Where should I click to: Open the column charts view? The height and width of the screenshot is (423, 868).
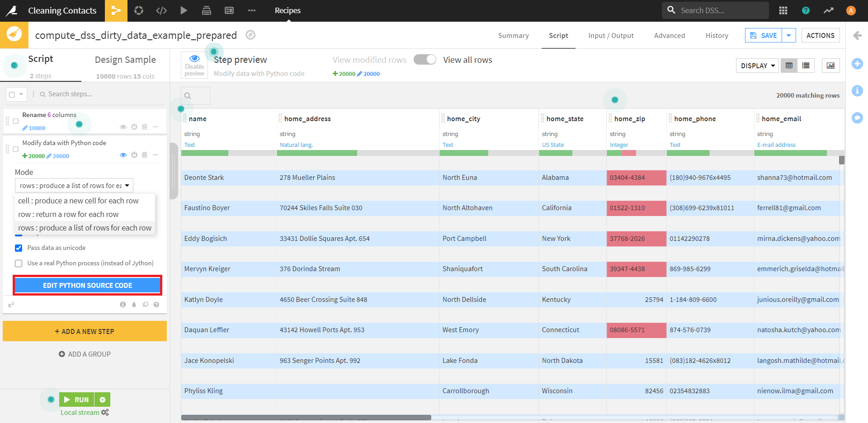[x=830, y=66]
